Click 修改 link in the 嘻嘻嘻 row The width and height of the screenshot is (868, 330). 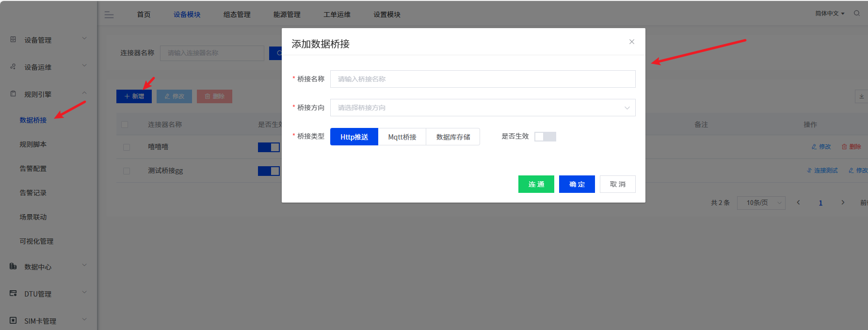[x=821, y=147]
